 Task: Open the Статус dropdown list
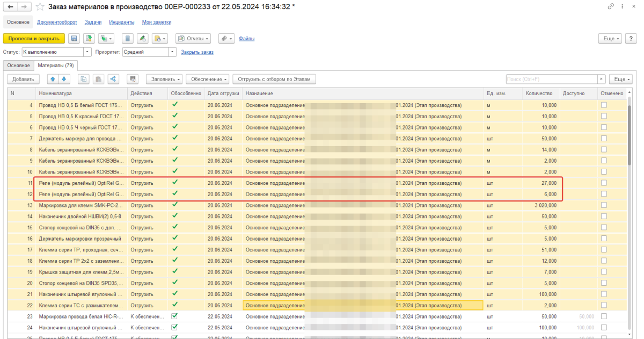point(87,52)
